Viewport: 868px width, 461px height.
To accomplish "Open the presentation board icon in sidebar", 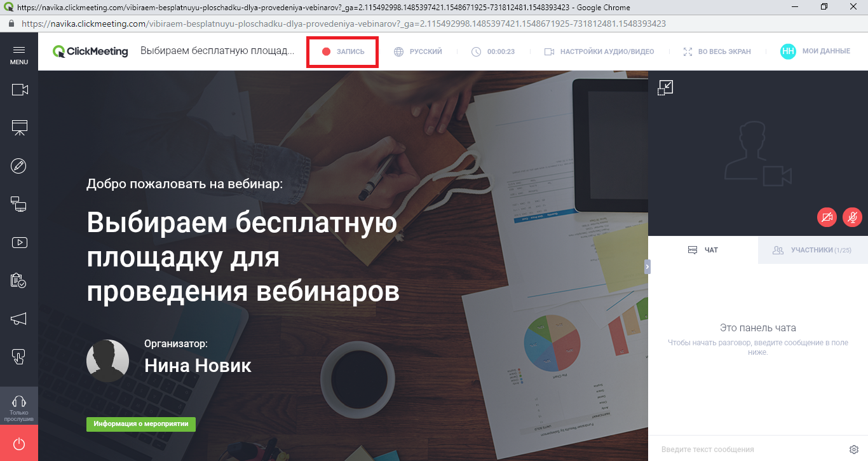I will (x=20, y=128).
